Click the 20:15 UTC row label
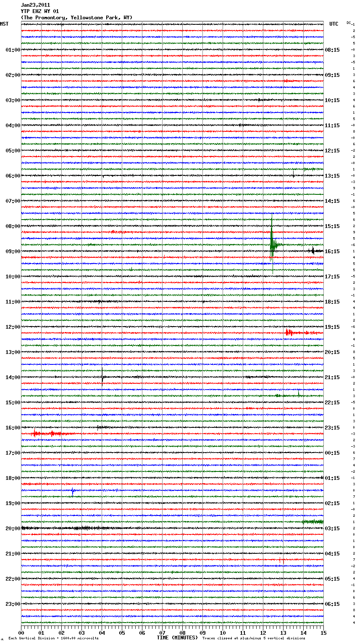This screenshot has height=644, width=357. 332,352
